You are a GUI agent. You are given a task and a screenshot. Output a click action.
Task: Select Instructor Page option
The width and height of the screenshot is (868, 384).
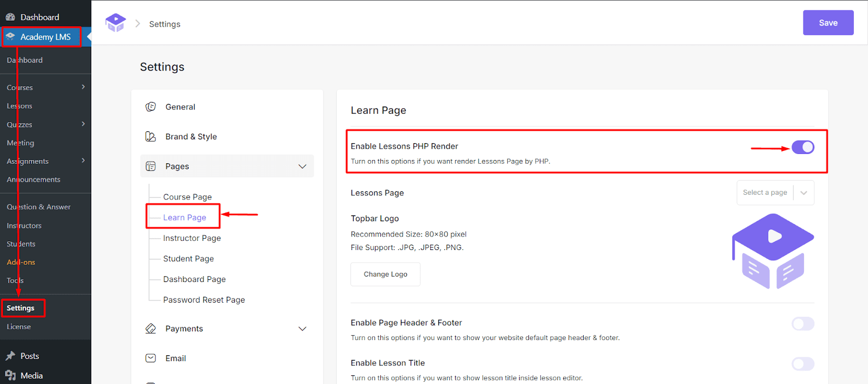[192, 238]
